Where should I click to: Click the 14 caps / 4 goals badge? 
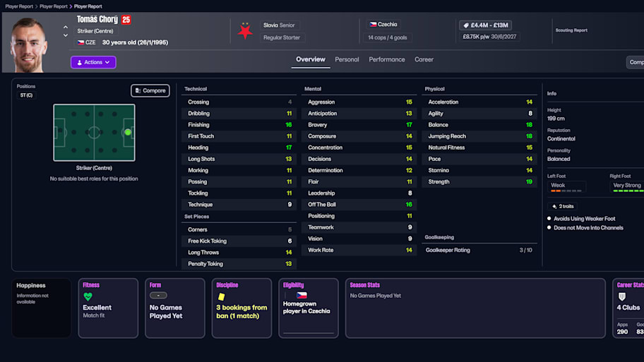387,37
